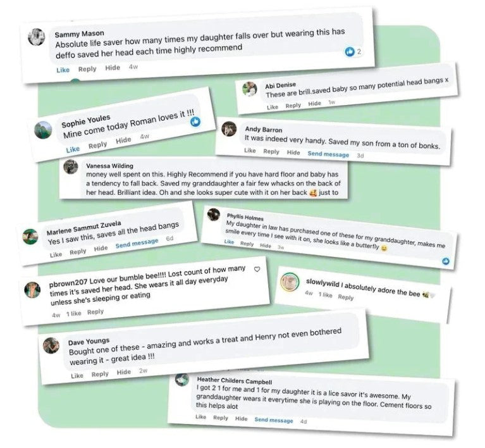Send message to Andy Barron
The height and width of the screenshot is (448, 485).
328,154
